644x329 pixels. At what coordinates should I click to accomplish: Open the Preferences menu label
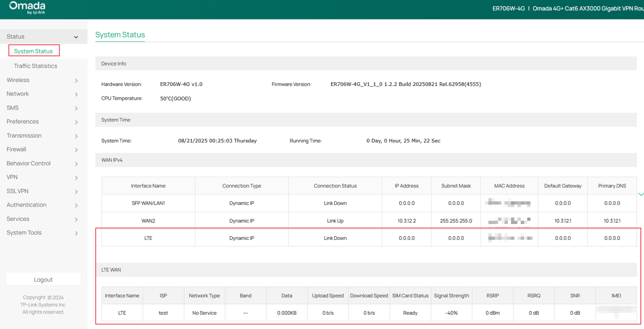(23, 122)
